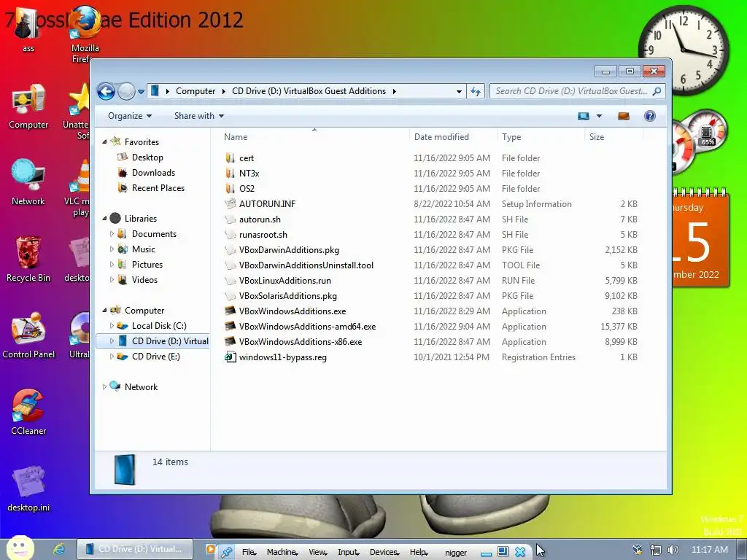Collapse the Libraries tree group
The height and width of the screenshot is (560, 747).
pos(105,219)
